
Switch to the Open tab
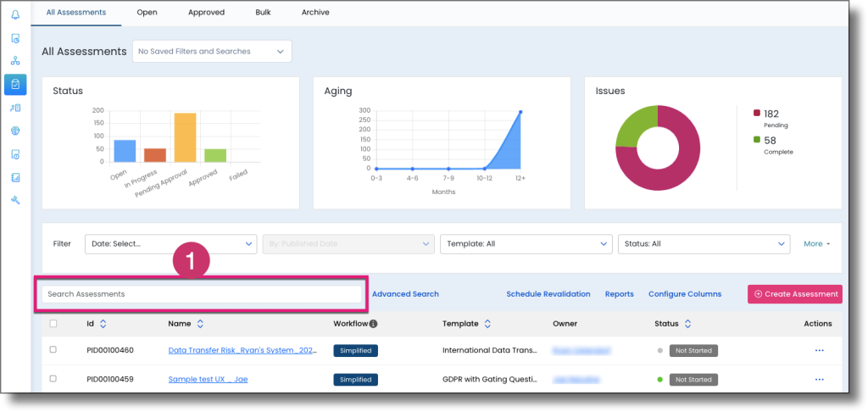147,12
